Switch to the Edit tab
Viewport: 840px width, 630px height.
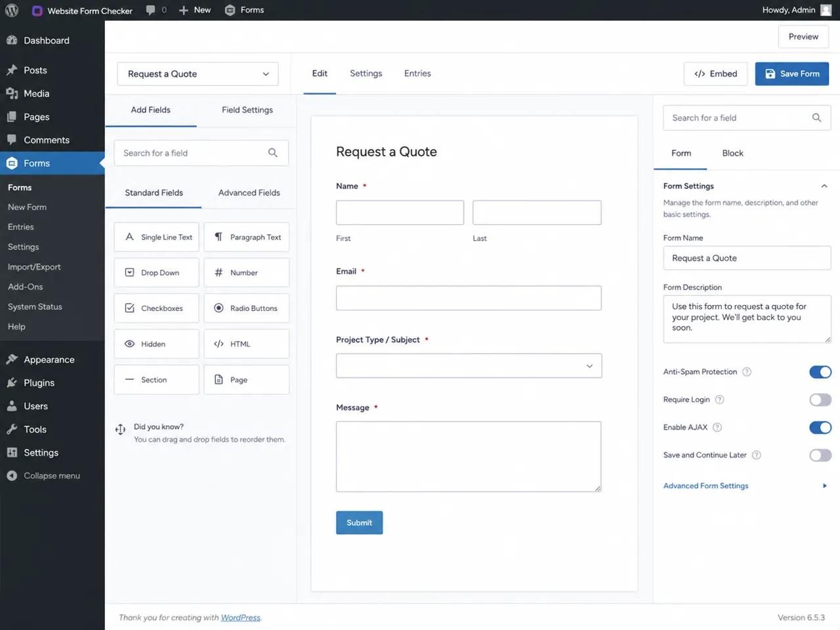[320, 73]
